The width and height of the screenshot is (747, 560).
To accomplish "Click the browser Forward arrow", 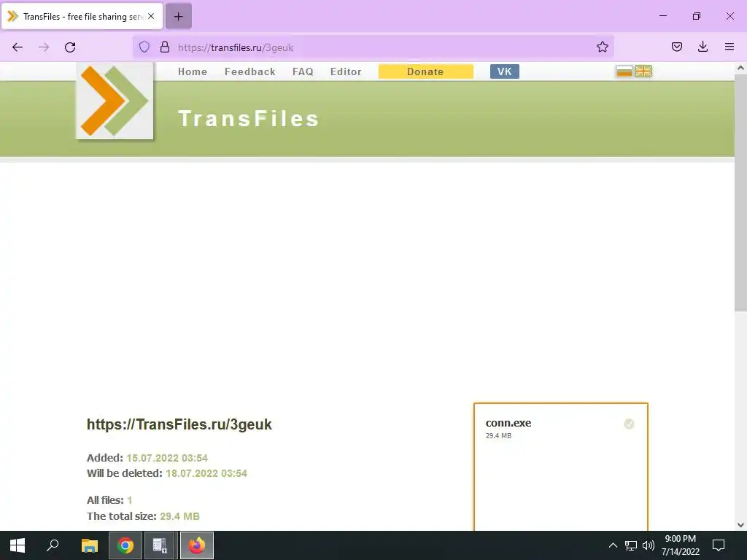I will coord(44,47).
